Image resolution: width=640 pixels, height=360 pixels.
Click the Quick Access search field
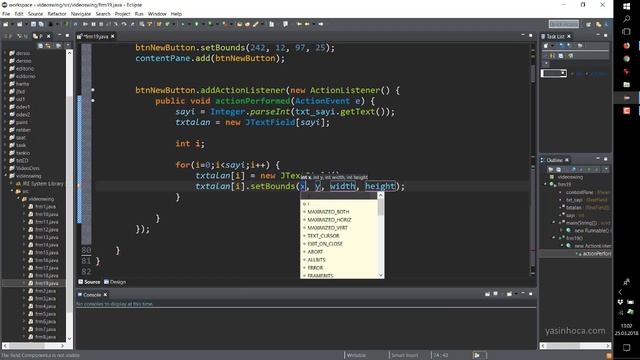(x=564, y=24)
